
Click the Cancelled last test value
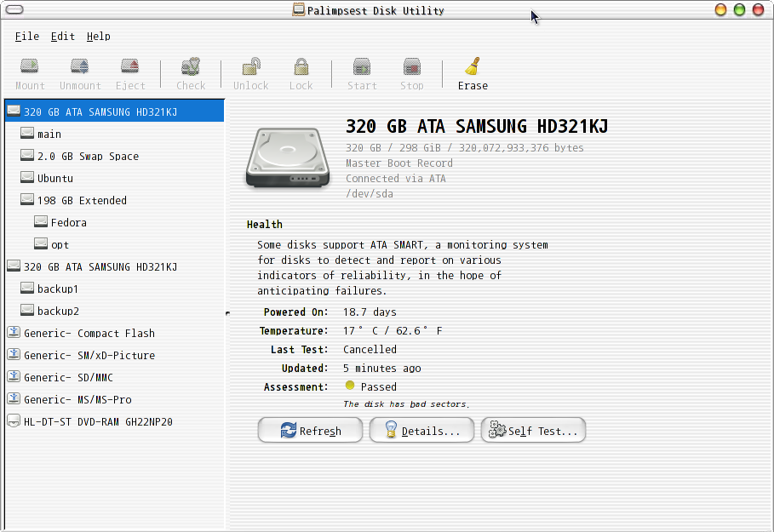click(370, 349)
